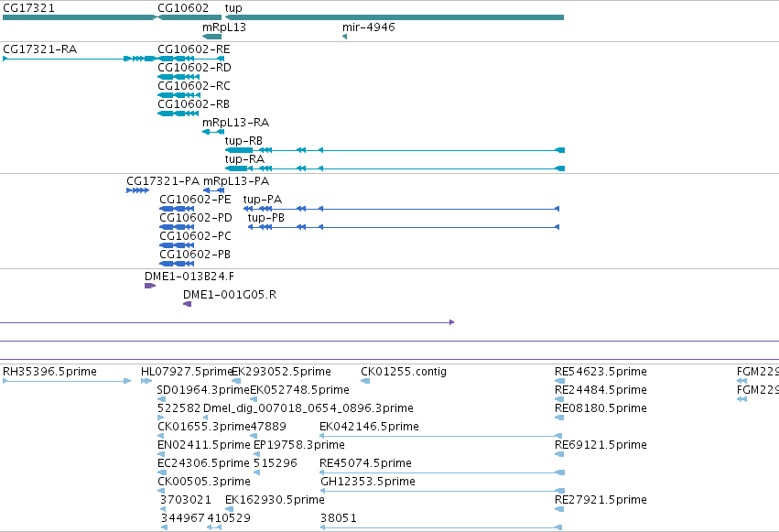Select feature 38051
Image resolution: width=779 pixels, height=532 pixels.
(339, 518)
